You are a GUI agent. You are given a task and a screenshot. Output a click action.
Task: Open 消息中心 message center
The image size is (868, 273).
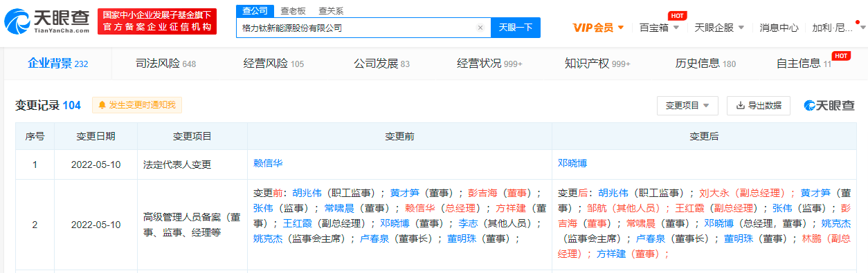[779, 28]
